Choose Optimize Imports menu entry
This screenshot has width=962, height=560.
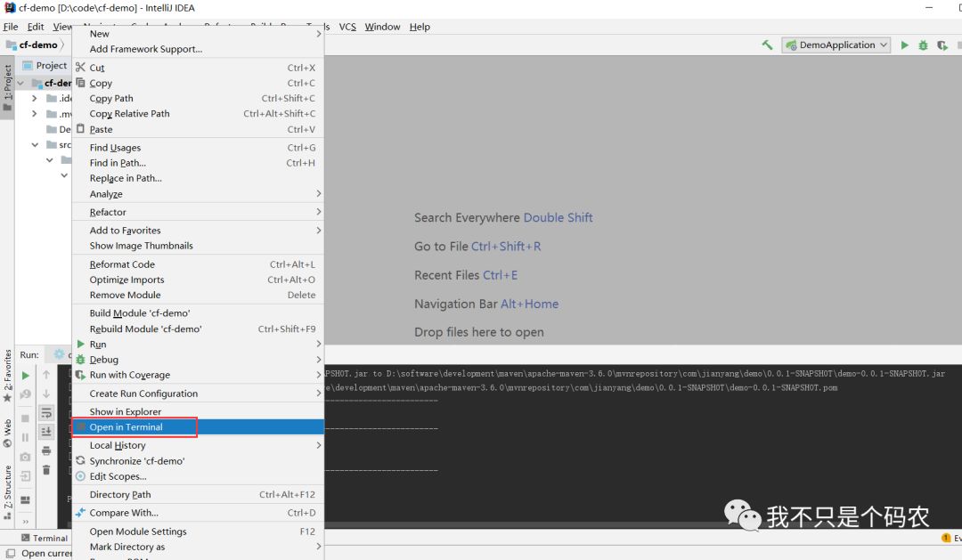(x=198, y=280)
